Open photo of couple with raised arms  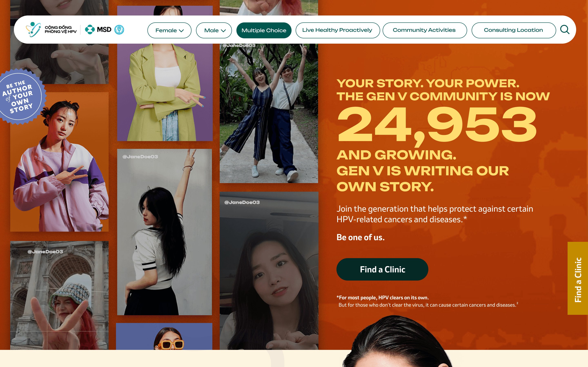(269, 113)
